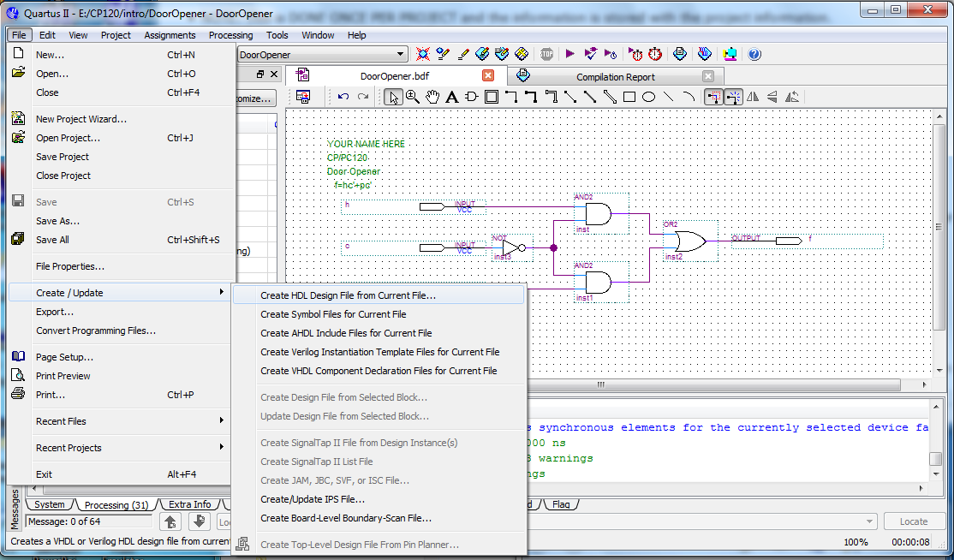This screenshot has height=560, width=954.
Task: Select the symbol gate insert tool
Action: pos(472,97)
